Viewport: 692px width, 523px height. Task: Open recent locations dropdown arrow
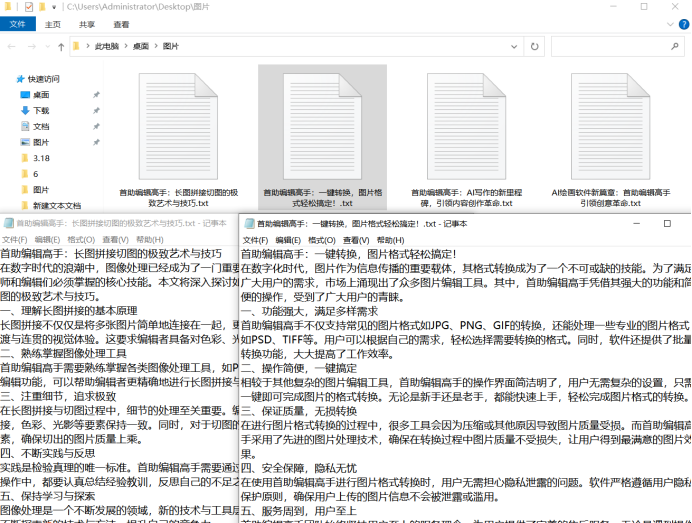(x=48, y=46)
